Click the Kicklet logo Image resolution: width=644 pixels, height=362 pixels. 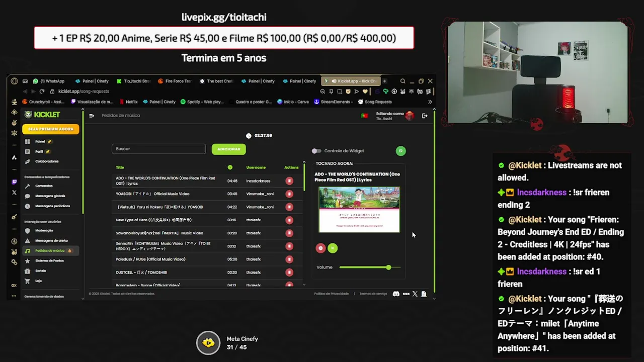coord(42,115)
